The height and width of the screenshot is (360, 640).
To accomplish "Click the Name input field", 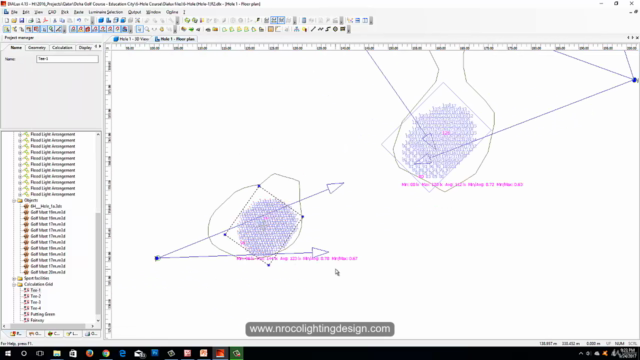I will coord(67,59).
